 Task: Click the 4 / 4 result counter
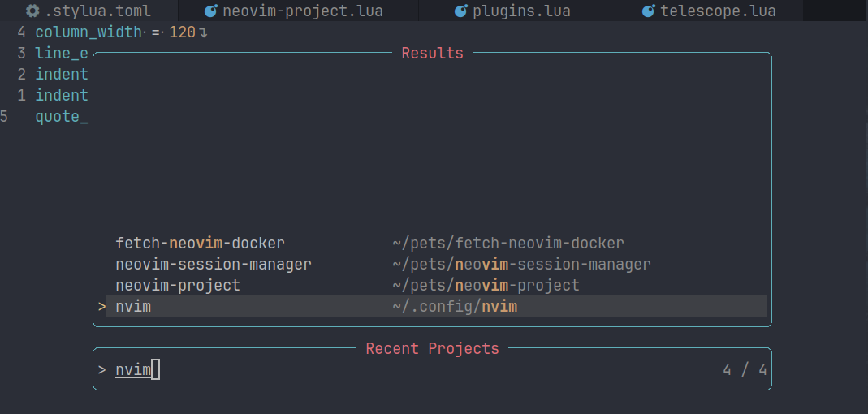745,369
